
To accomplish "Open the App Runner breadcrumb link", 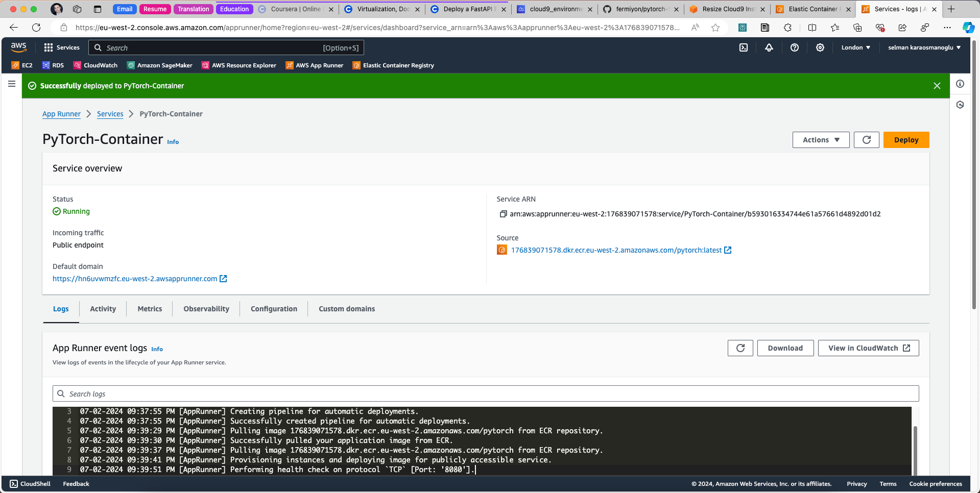I will (61, 114).
